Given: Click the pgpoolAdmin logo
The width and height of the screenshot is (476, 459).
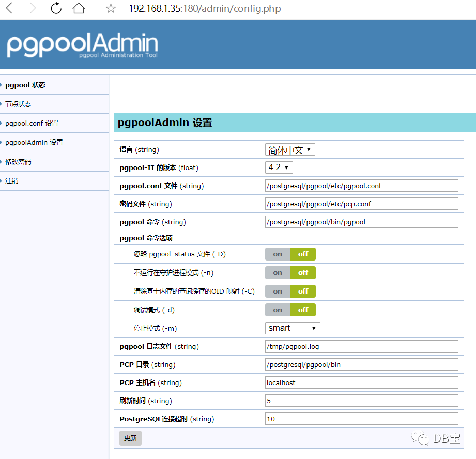Looking at the screenshot, I should click(82, 45).
